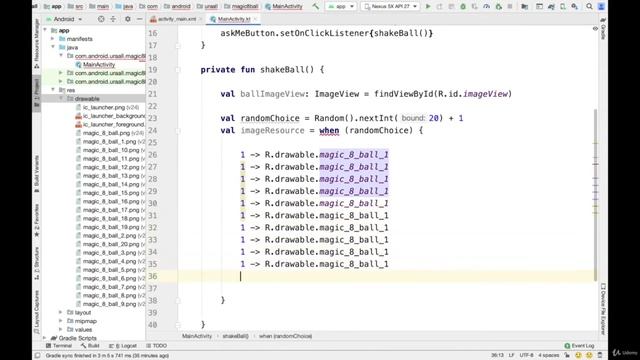The width and height of the screenshot is (640, 360).
Task: Click Attach Debugger to Android Process icon
Action: (498, 7)
